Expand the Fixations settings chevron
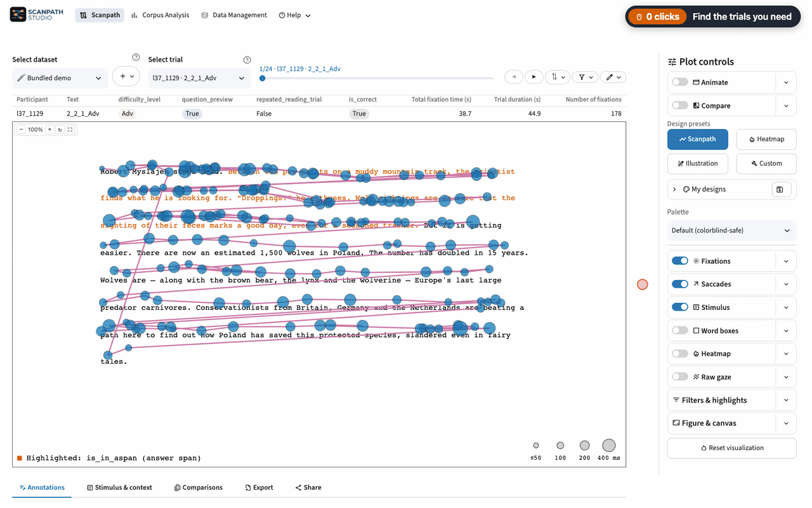This screenshot has height=508, width=812. [x=786, y=261]
